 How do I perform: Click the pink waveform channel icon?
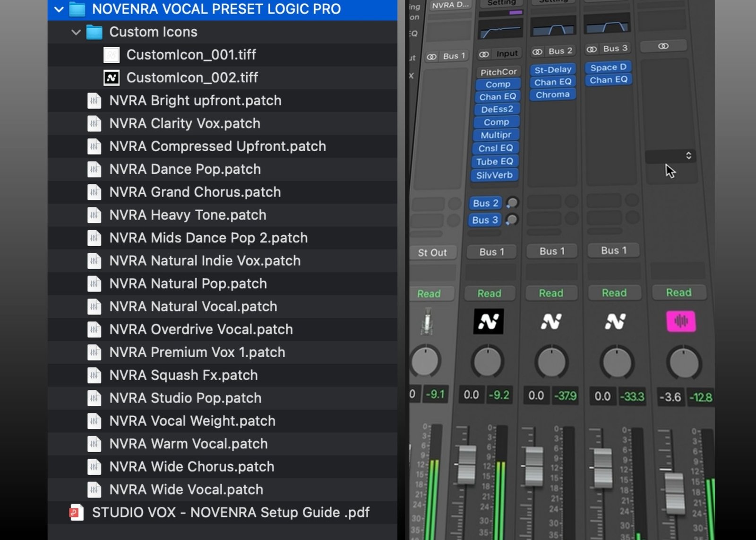pos(680,321)
